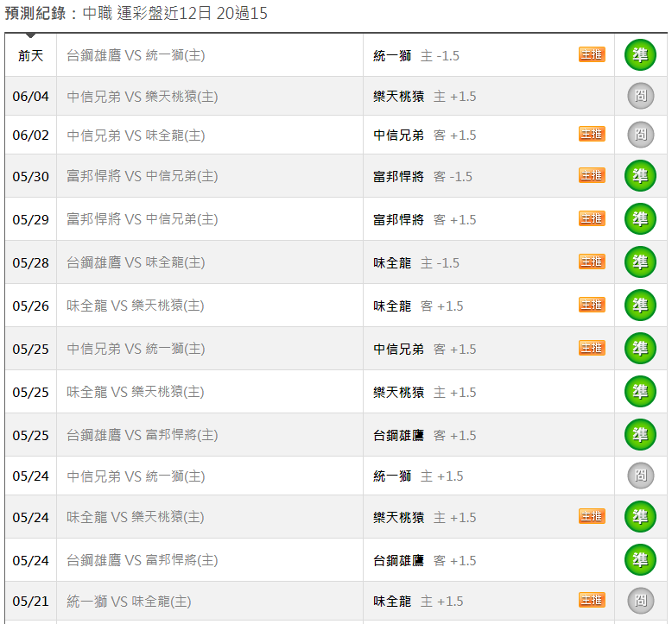This screenshot has width=672, height=624.
Task: Select 05/21 統一獅 VS 味全龍(主) match text
Action: point(129,602)
